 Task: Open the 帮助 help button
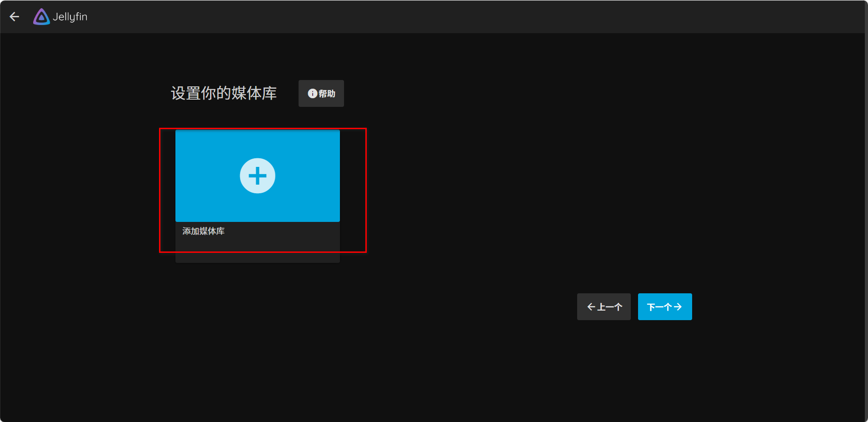(321, 94)
